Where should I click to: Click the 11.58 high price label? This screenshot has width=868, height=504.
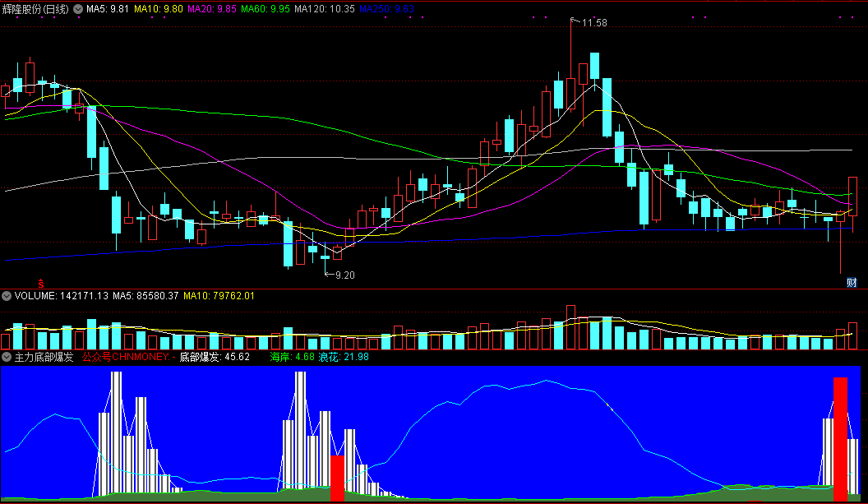594,23
